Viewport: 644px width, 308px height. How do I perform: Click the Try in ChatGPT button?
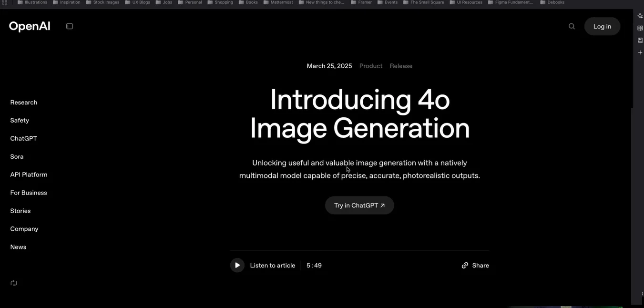click(359, 205)
